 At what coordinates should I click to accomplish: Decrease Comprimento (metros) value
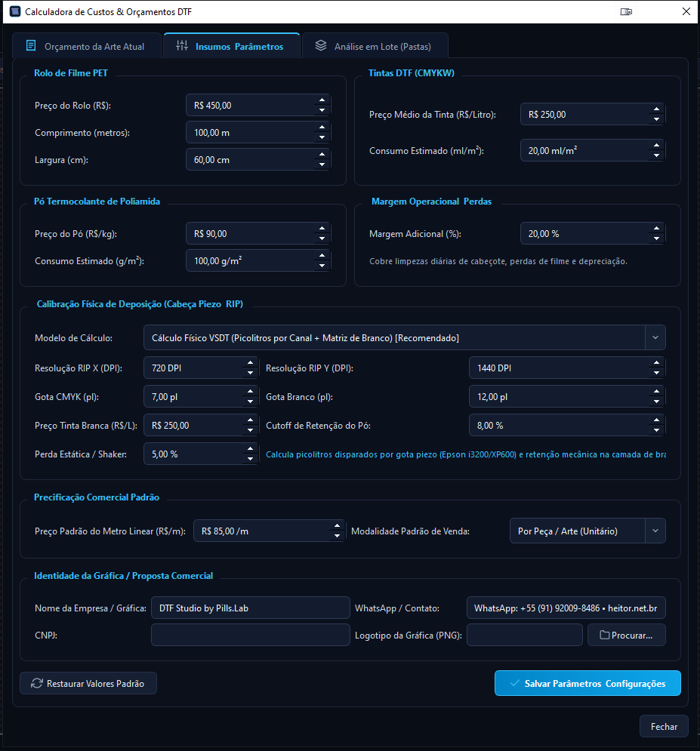322,137
